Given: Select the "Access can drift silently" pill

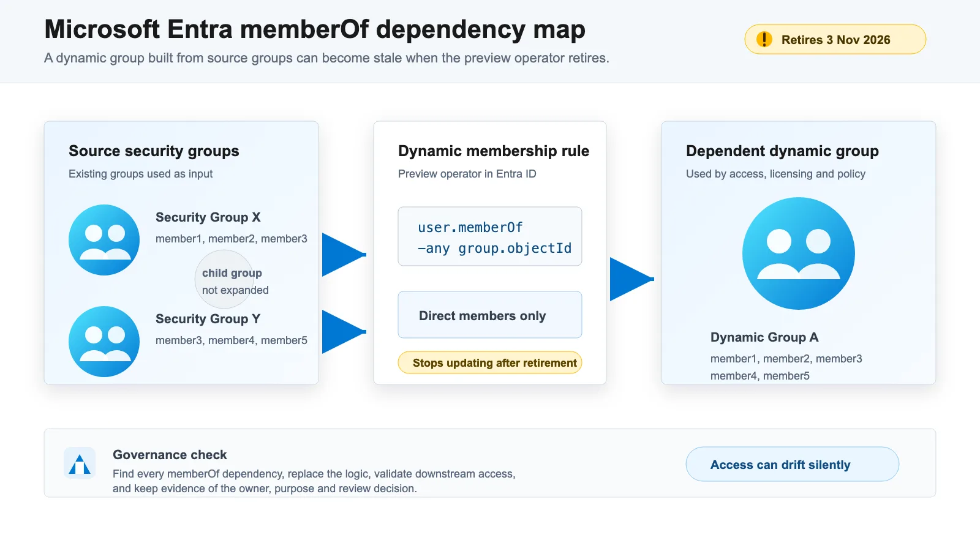Looking at the screenshot, I should (x=793, y=464).
